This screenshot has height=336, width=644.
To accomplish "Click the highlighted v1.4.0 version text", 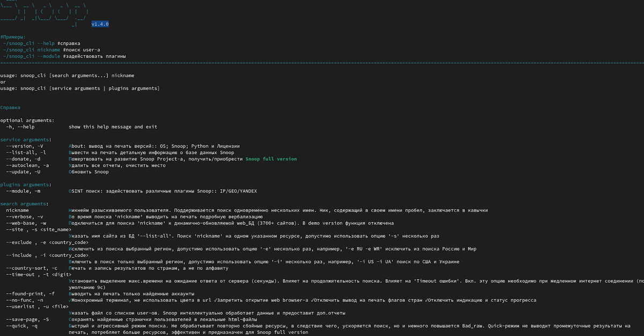I will (x=100, y=24).
